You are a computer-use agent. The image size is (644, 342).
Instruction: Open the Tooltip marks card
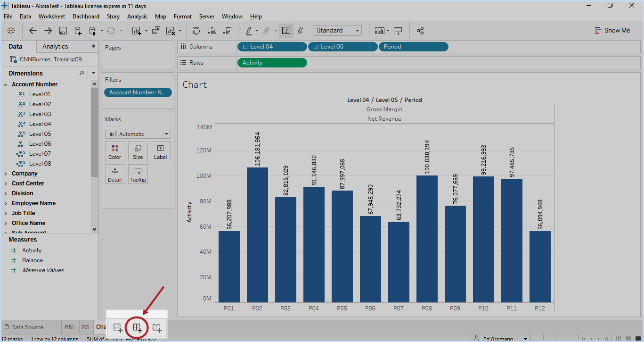[138, 174]
